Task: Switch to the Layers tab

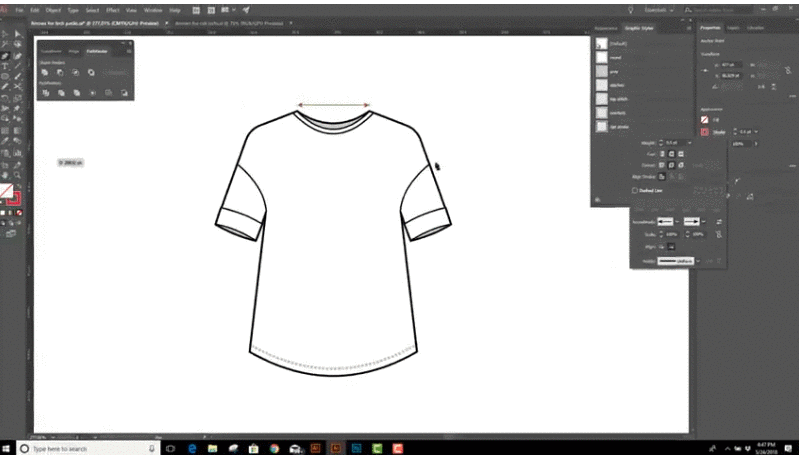Action: 733,28
